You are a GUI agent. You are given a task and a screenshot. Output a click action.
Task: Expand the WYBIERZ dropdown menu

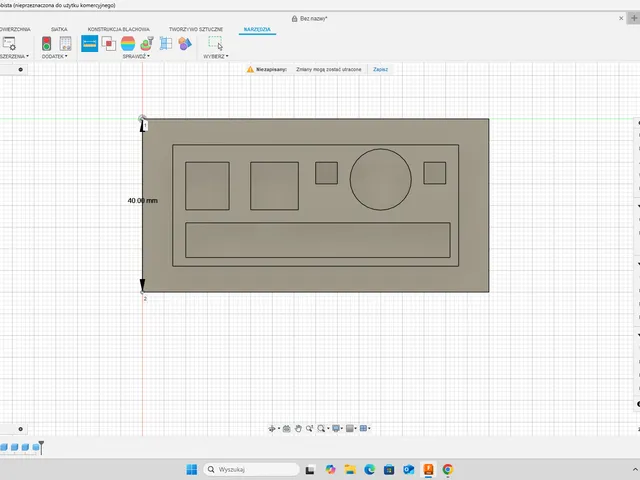pyautogui.click(x=216, y=56)
